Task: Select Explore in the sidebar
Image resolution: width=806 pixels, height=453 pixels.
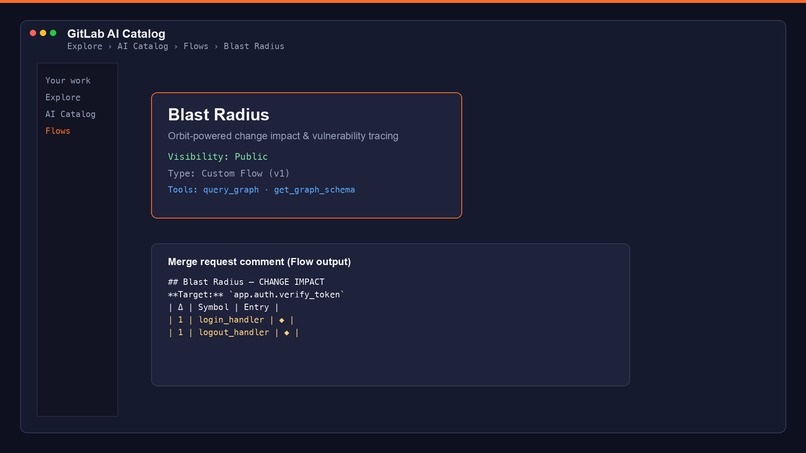Action: click(63, 97)
